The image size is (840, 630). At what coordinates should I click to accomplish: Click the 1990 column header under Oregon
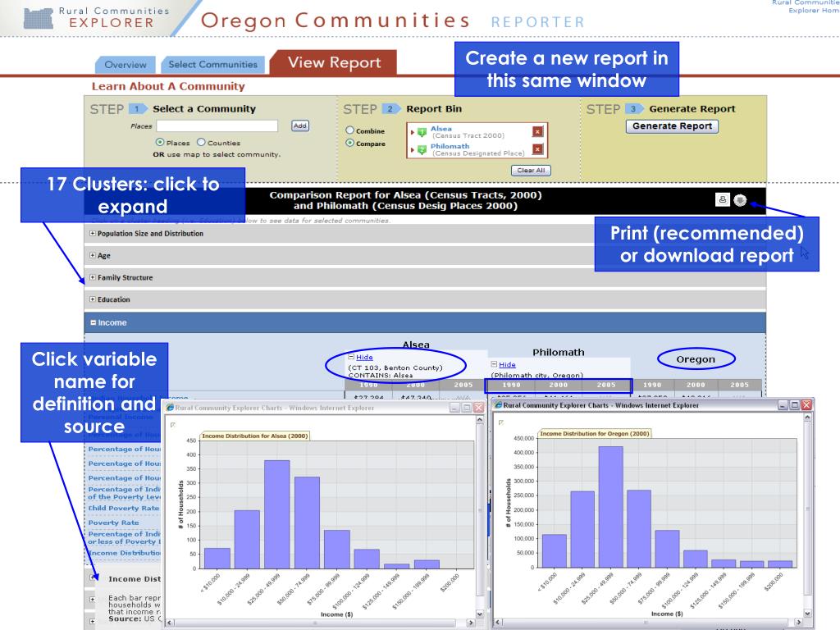[x=652, y=385]
